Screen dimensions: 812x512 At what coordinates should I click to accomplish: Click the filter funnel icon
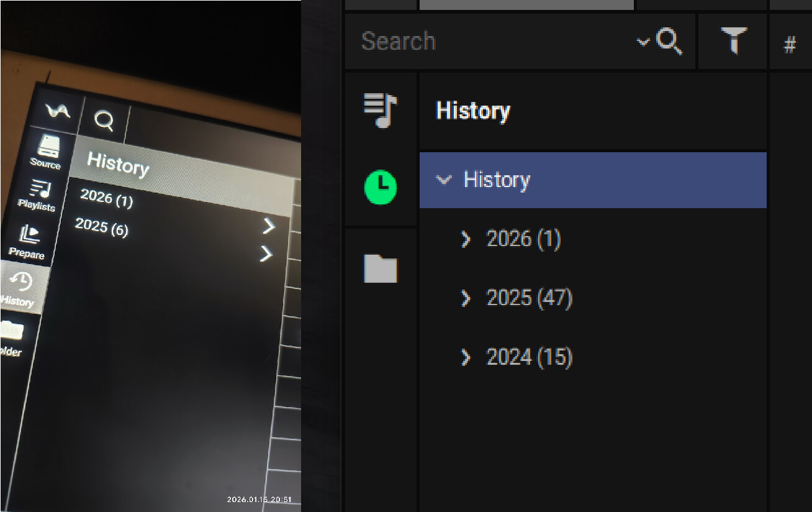click(x=733, y=42)
